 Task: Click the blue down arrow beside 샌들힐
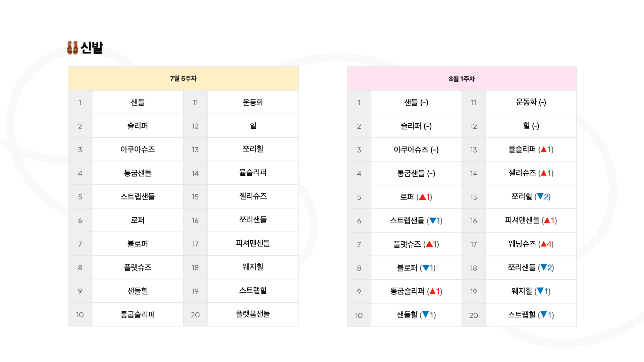pos(426,315)
